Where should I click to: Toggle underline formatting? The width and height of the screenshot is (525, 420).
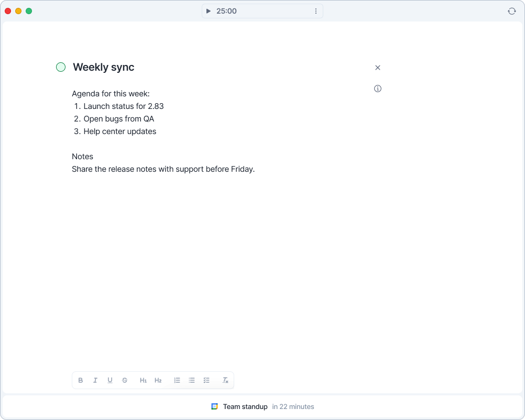110,380
